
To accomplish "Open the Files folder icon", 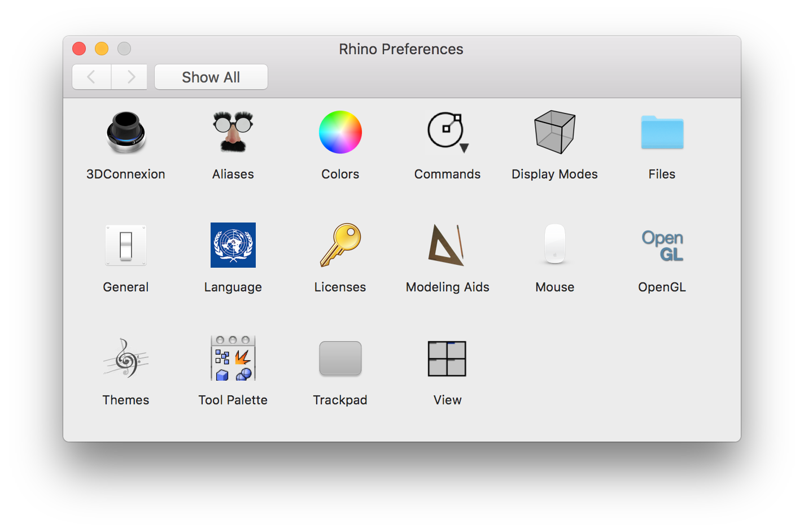I will coord(662,132).
